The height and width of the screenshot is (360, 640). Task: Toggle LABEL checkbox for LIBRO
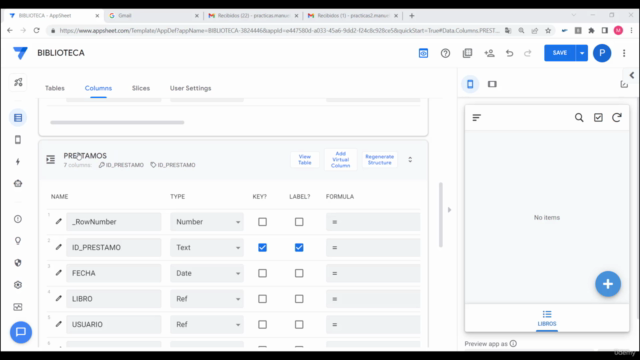(299, 299)
